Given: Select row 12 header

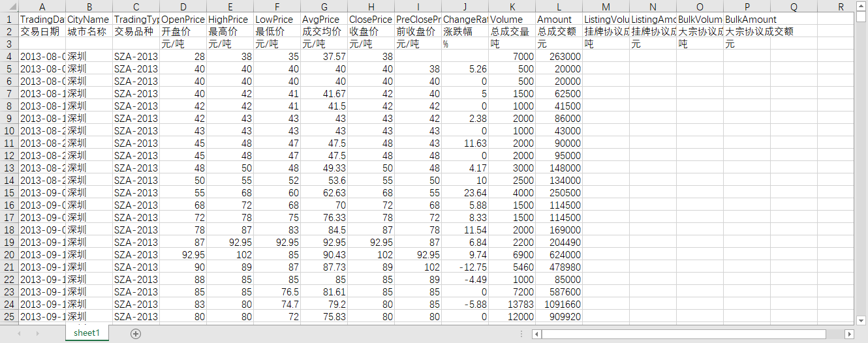Looking at the screenshot, I should (9, 155).
